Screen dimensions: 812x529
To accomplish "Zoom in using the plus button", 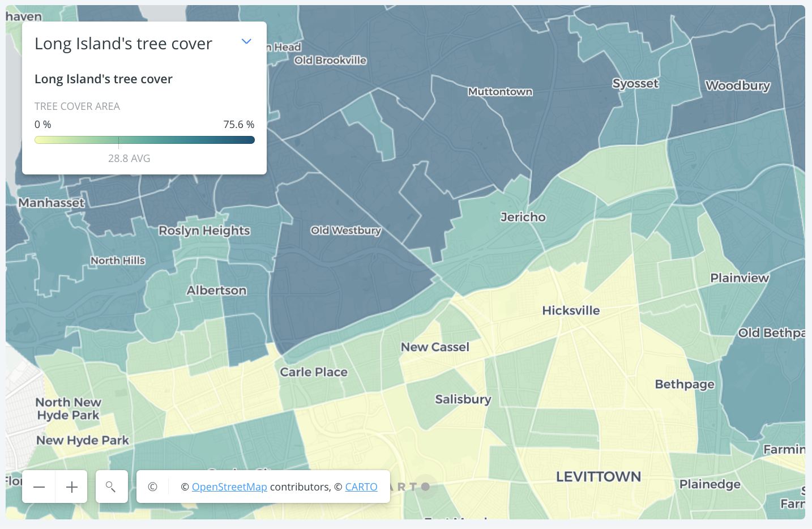I will point(71,487).
